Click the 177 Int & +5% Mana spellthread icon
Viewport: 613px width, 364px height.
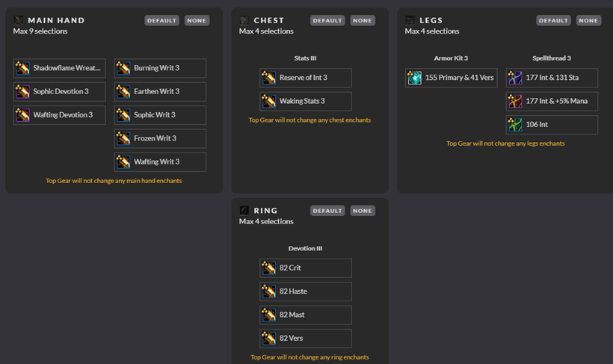point(515,101)
